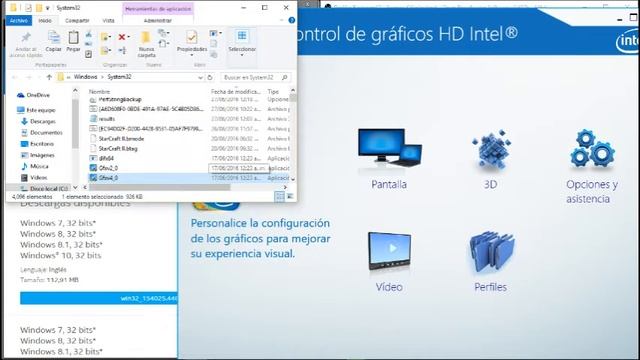Image resolution: width=640 pixels, height=360 pixels.
Task: Click the up-arrow navigation icon in Explorer
Action: point(49,77)
